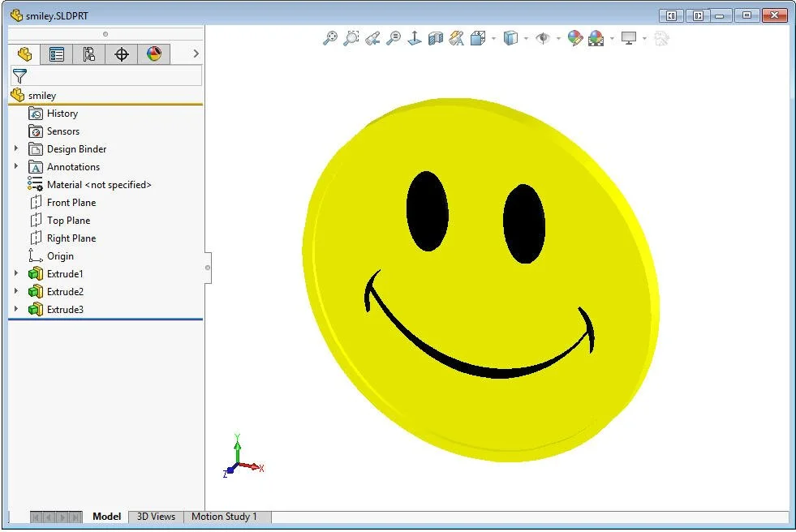Open View Orientation cube icon
The width and height of the screenshot is (796, 532).
[477, 38]
